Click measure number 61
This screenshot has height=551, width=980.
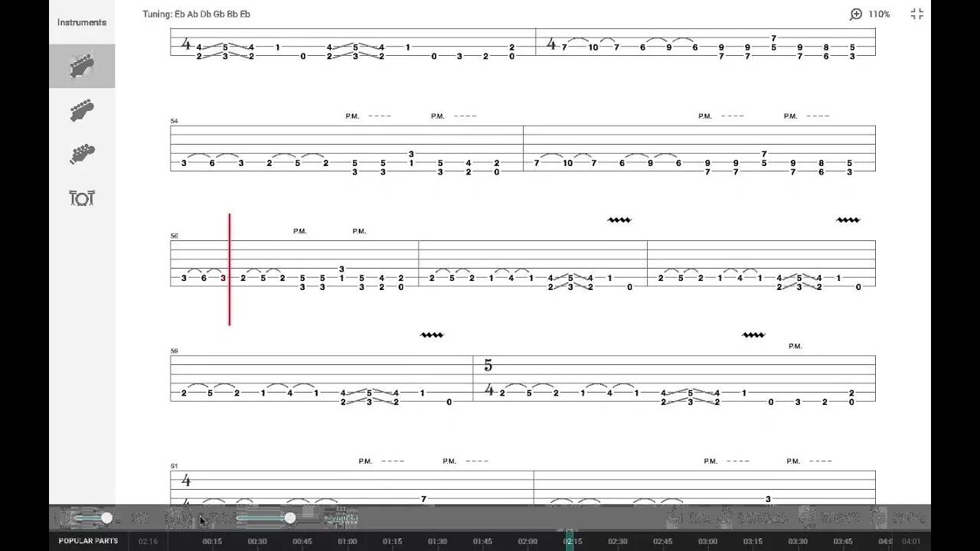pos(174,465)
